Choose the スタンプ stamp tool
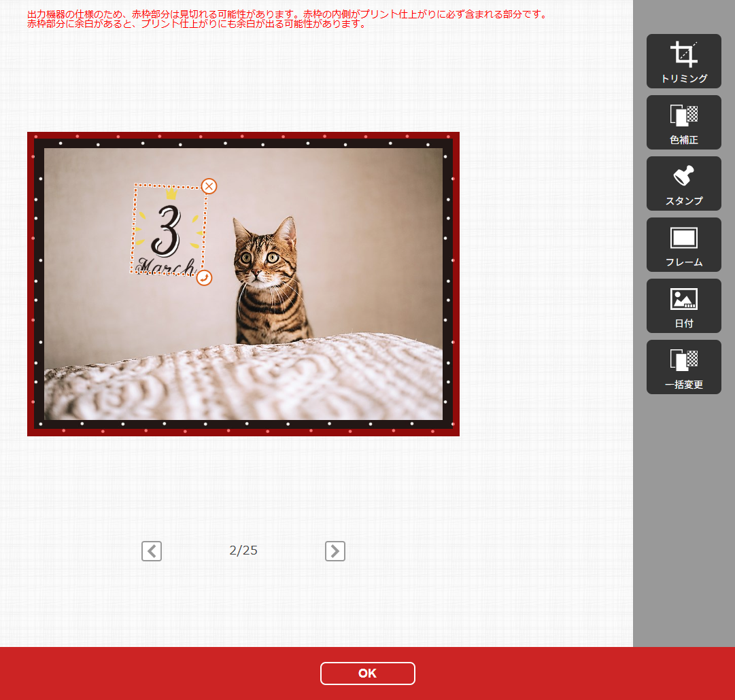The width and height of the screenshot is (735, 700). [x=683, y=183]
